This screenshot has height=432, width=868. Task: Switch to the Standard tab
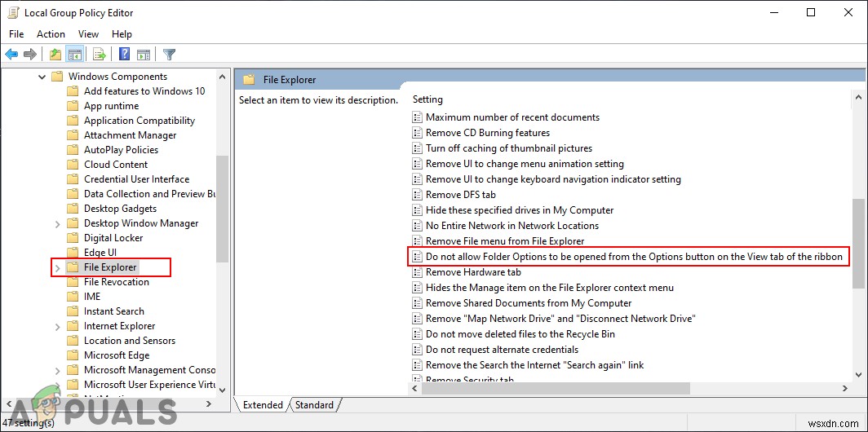point(314,405)
